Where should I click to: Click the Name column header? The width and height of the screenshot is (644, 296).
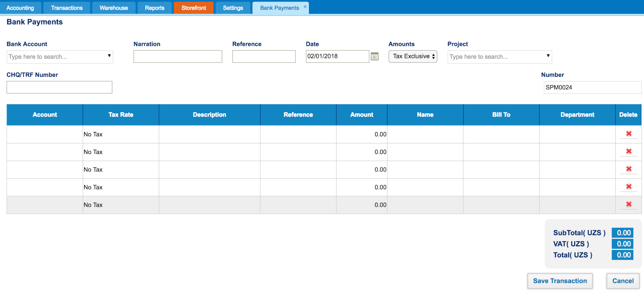tap(425, 115)
